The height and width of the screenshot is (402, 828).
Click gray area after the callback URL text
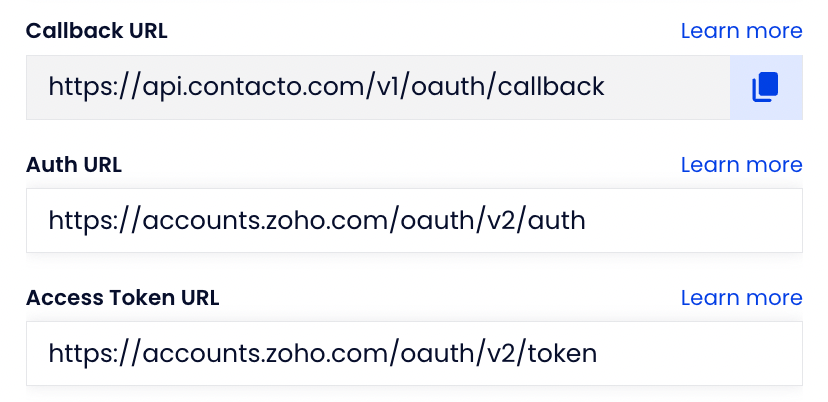pyautogui.click(x=668, y=87)
